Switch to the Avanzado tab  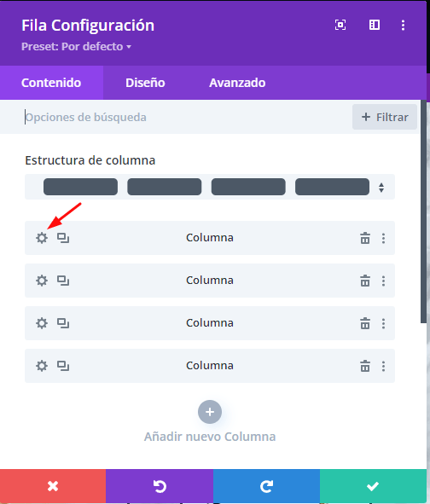point(237,83)
